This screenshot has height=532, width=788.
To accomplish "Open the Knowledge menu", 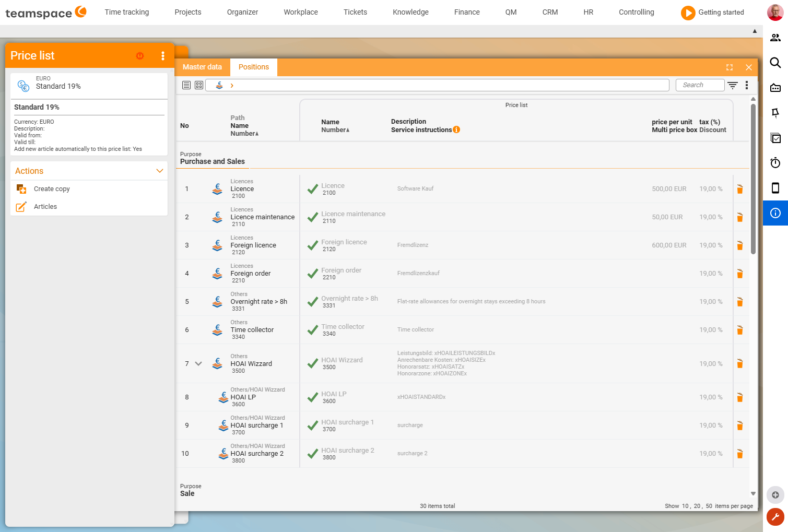I will (x=410, y=12).
